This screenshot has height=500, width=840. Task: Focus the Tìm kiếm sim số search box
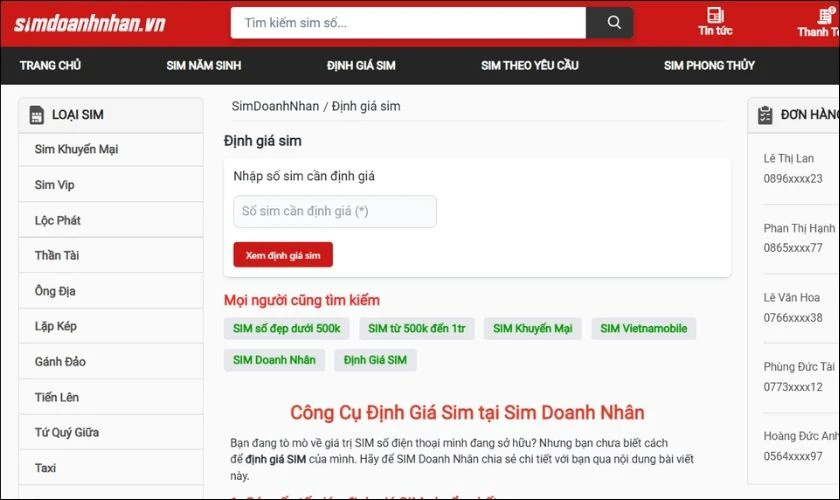tap(408, 23)
